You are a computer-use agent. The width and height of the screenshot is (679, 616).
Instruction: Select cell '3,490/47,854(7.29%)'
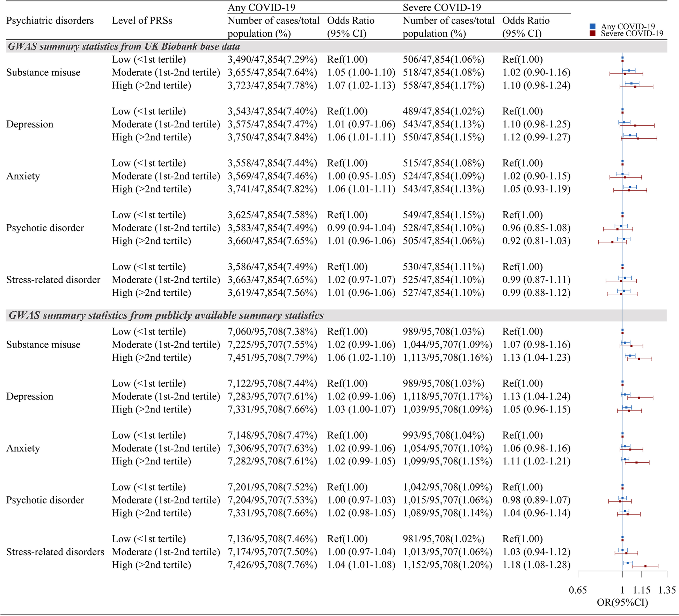point(272,60)
